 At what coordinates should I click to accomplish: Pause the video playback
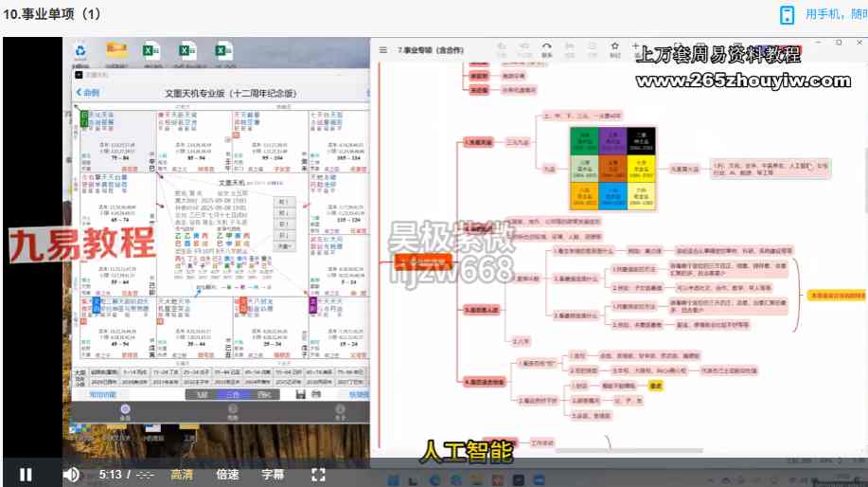point(26,475)
